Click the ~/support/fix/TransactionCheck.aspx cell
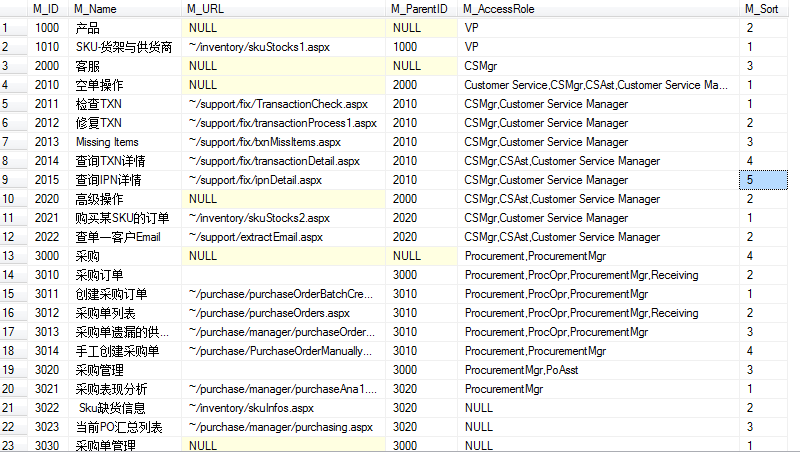Screen dimensions: 800x453 point(285,104)
